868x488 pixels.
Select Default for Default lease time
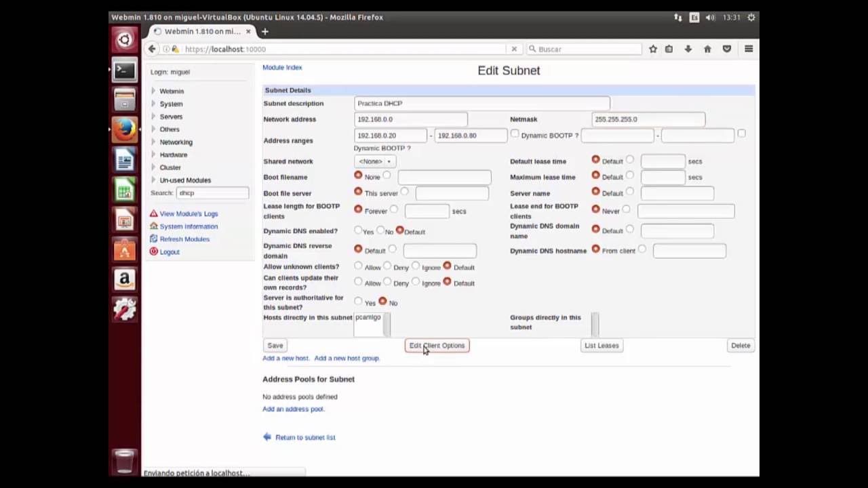pos(595,160)
